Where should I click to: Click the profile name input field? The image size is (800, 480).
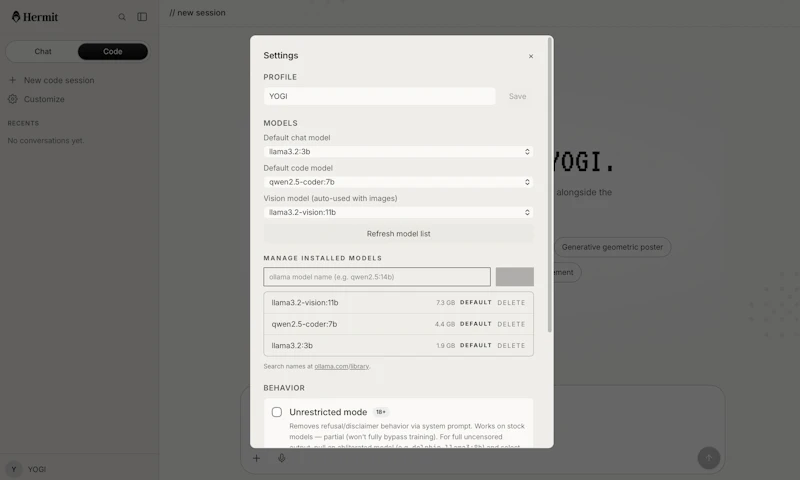click(x=379, y=96)
